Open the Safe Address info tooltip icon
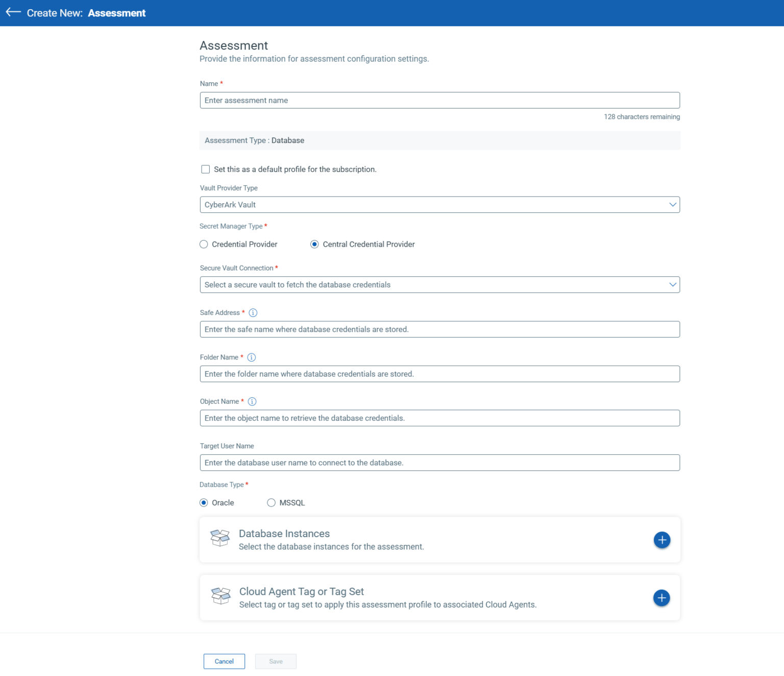This screenshot has width=784, height=676. click(253, 312)
